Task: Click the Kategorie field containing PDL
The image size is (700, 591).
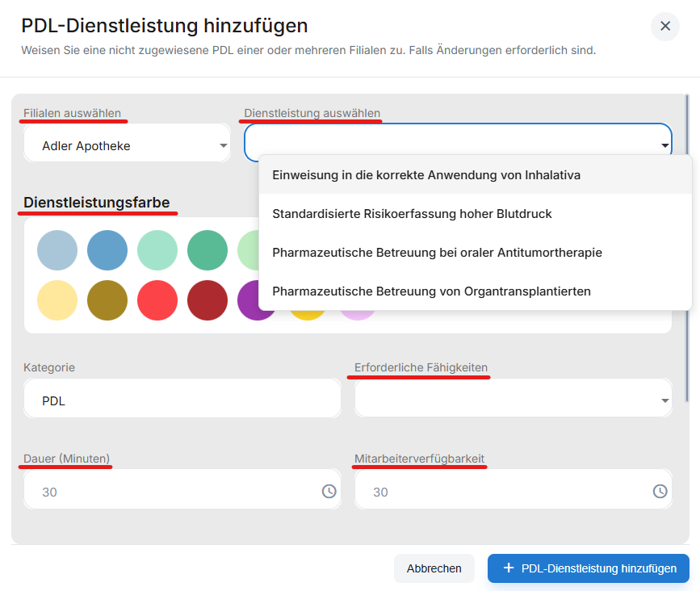Action: [x=182, y=398]
